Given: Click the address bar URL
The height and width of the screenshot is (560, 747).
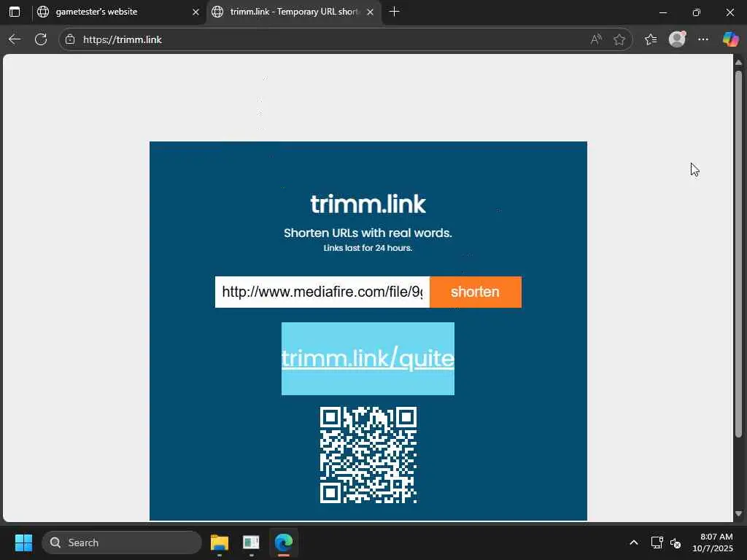Looking at the screenshot, I should pyautogui.click(x=123, y=39).
